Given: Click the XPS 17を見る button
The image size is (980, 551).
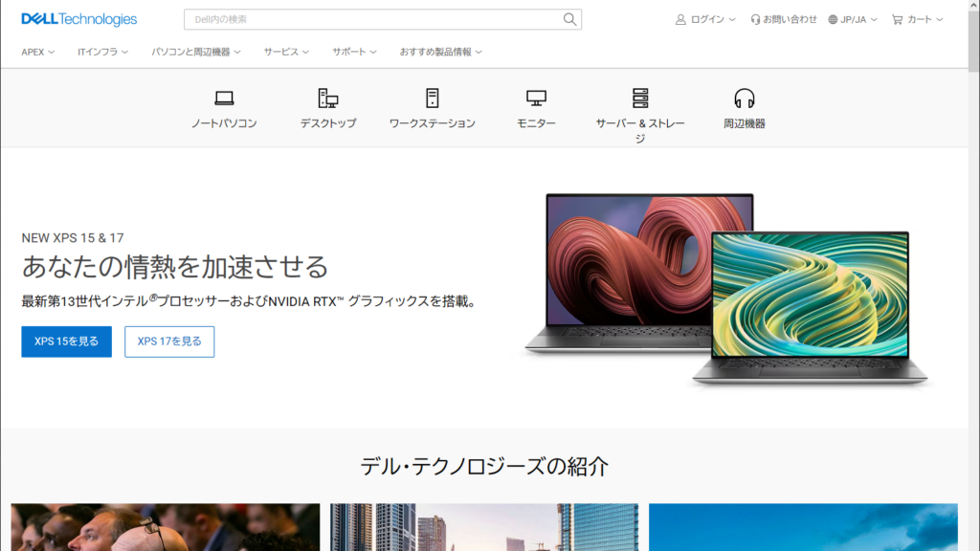Looking at the screenshot, I should point(169,342).
